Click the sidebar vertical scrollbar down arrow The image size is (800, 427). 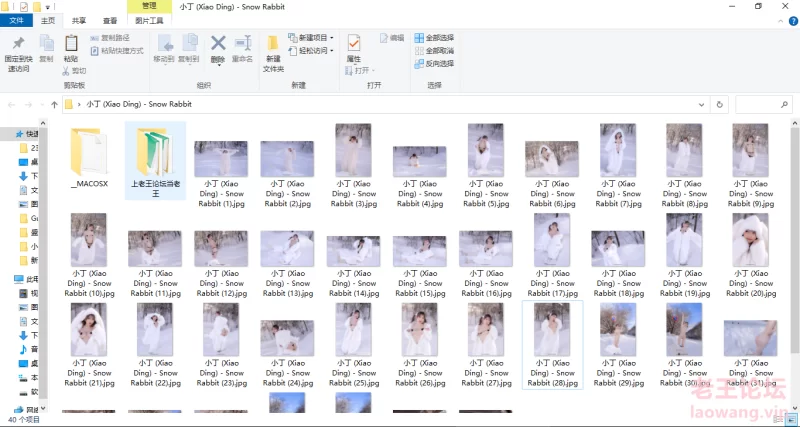(x=43, y=408)
